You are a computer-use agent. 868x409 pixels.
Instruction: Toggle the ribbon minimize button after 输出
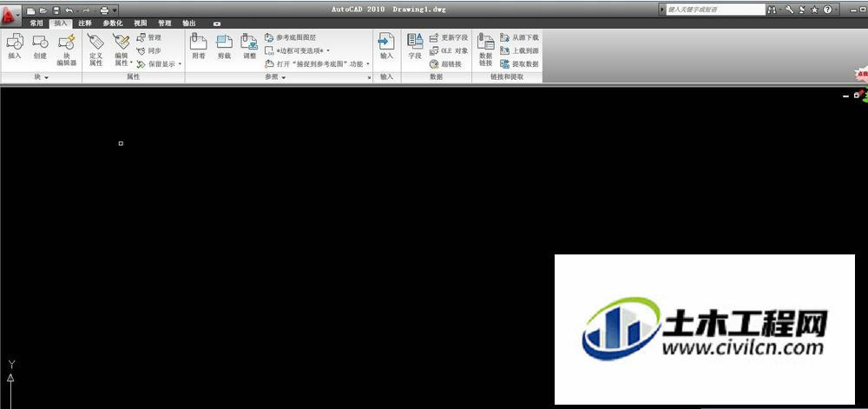[x=217, y=24]
